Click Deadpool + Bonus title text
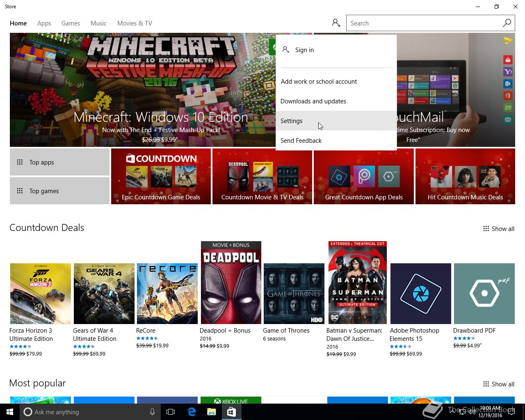This screenshot has height=420, width=525. [225, 330]
